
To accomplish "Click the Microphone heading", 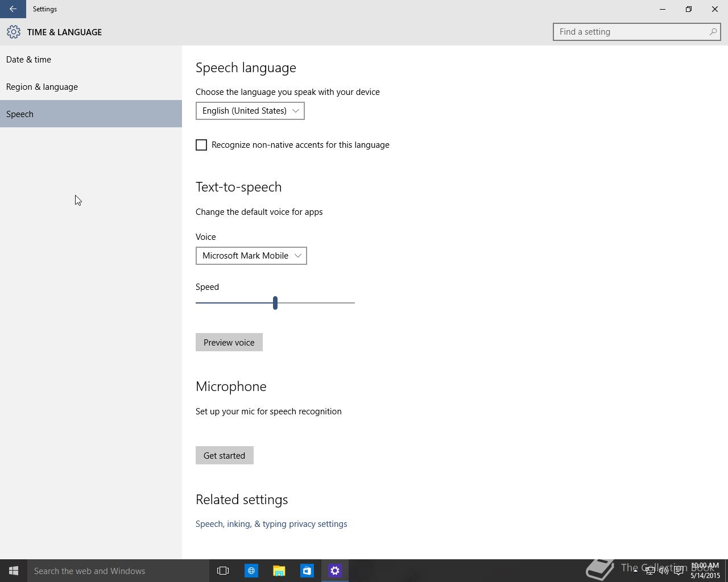I will tap(231, 386).
